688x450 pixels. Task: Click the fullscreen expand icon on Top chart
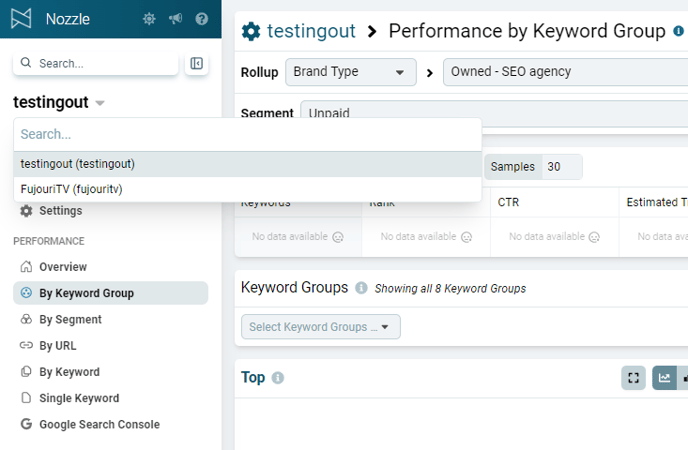(634, 378)
